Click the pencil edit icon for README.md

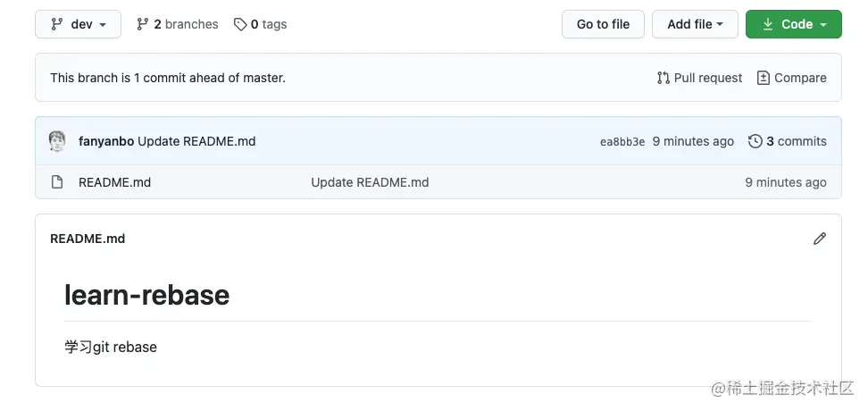click(819, 239)
